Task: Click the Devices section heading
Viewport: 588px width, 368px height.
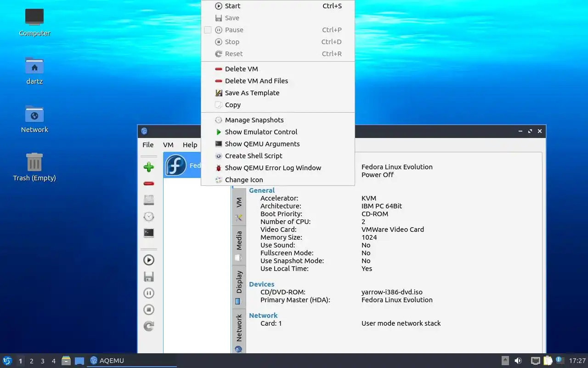Action: (x=262, y=284)
